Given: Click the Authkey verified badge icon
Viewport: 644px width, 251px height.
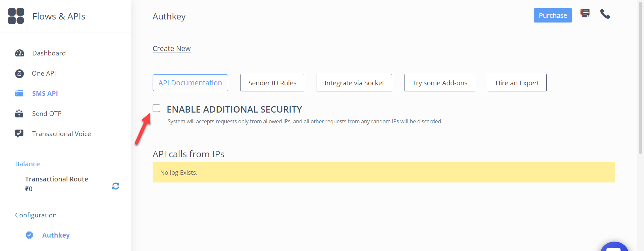Looking at the screenshot, I should pos(29,235).
